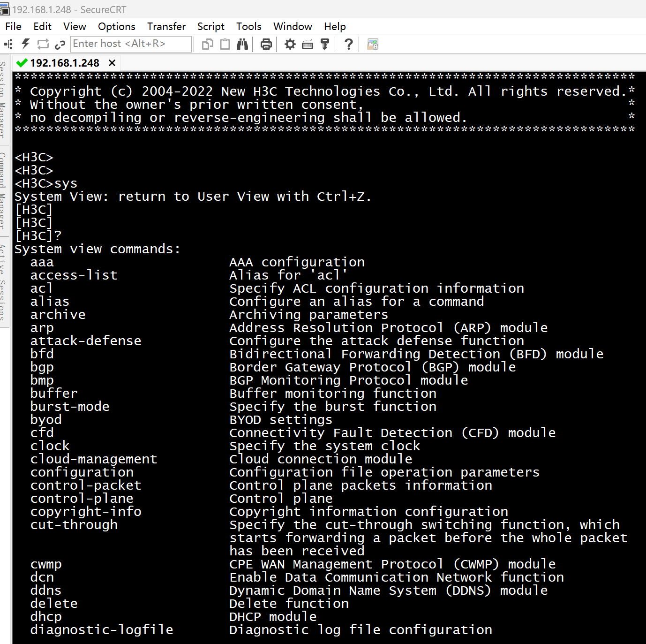Open the File menu
The width and height of the screenshot is (646, 644).
pos(13,26)
